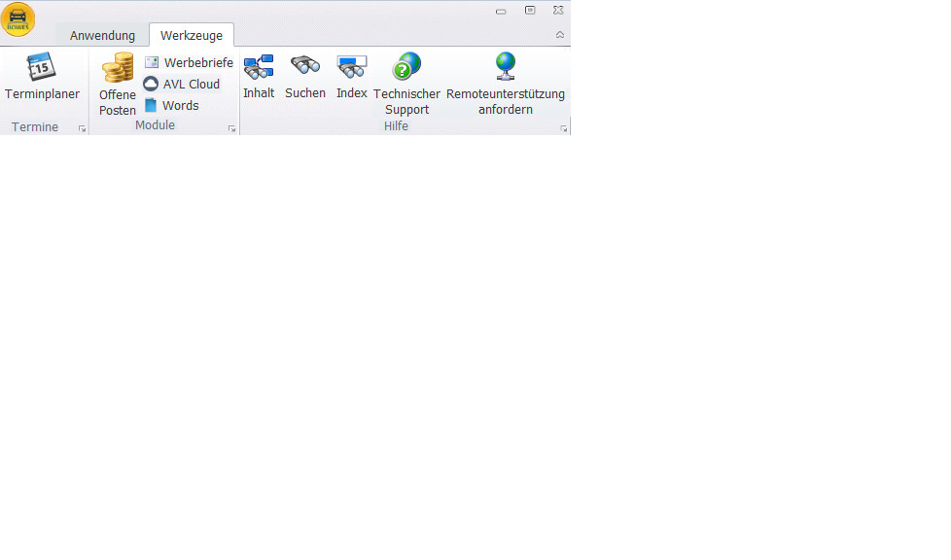This screenshot has width=951, height=560.
Task: Maximize the application window
Action: (x=530, y=11)
